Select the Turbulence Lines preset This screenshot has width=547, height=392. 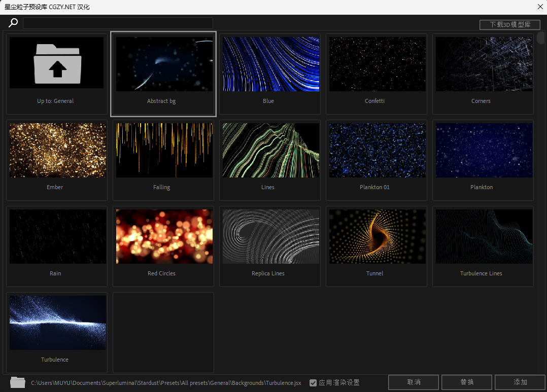pos(484,237)
